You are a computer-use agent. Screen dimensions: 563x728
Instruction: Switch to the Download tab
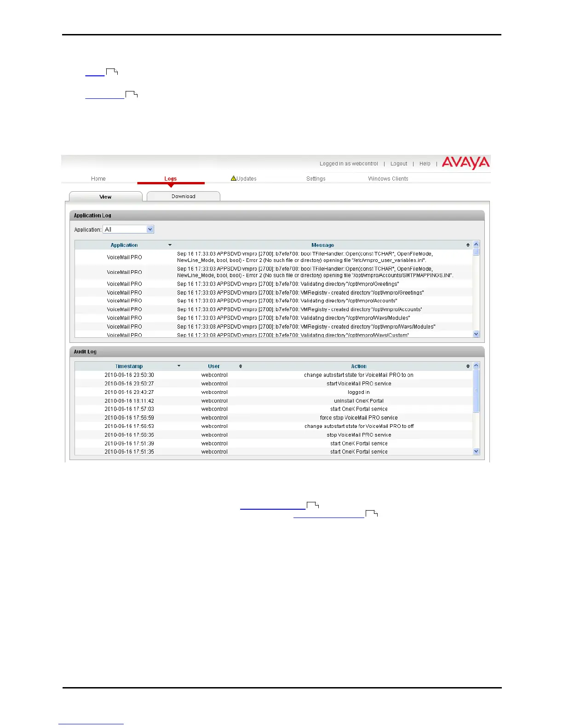tap(184, 196)
